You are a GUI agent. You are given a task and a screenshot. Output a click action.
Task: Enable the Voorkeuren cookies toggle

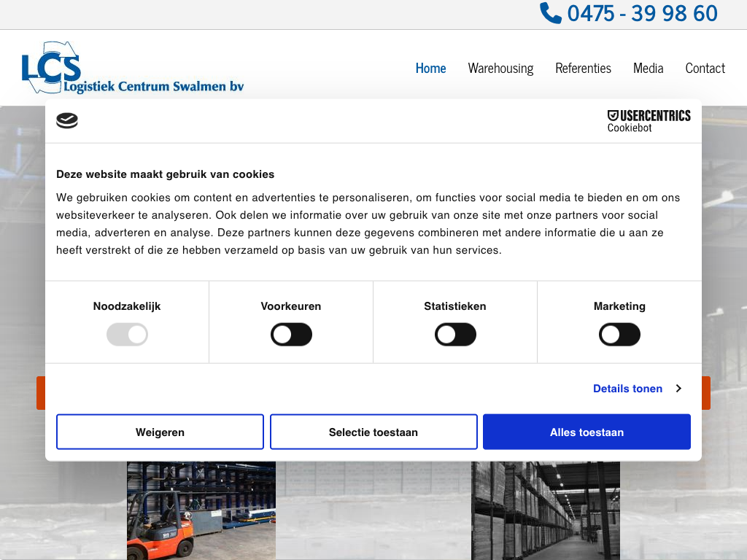click(x=291, y=335)
